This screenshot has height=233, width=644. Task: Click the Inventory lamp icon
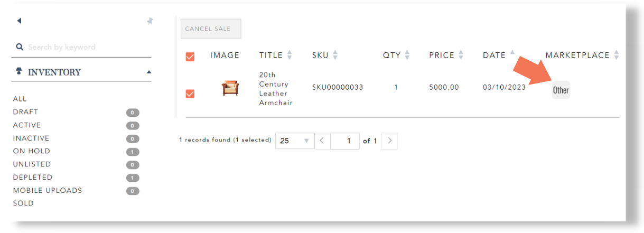coord(20,72)
